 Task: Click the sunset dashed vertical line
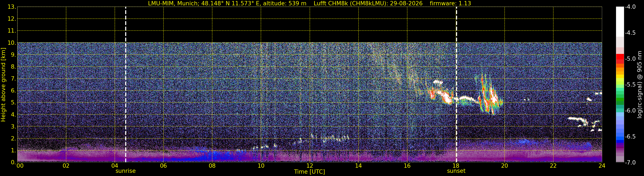pos(456,85)
